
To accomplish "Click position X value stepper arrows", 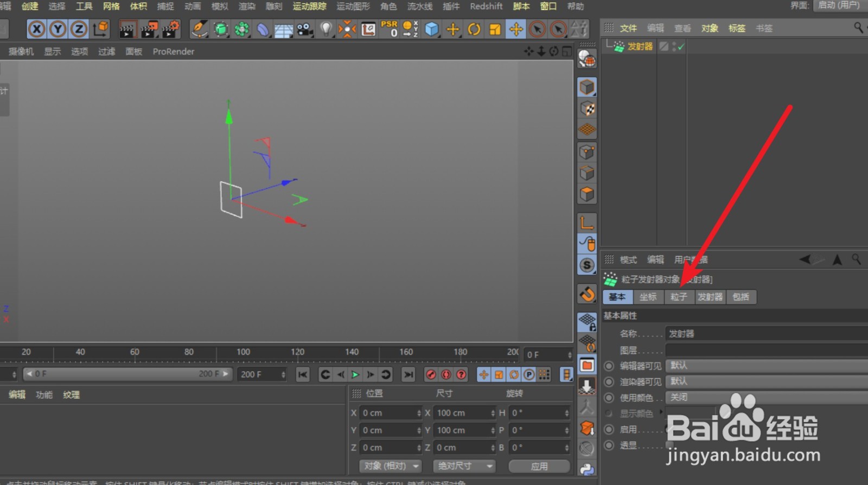I will [419, 413].
